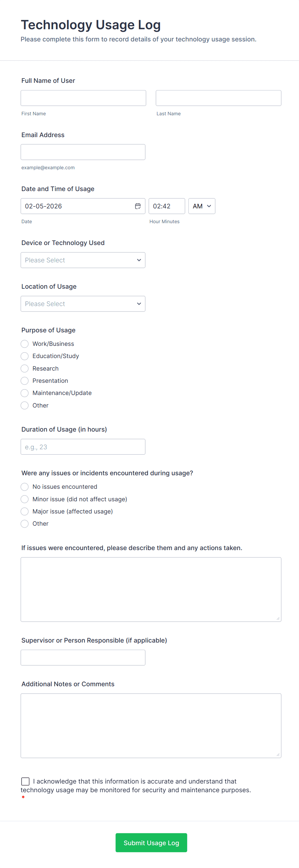Choose Research as purpose of usage
The height and width of the screenshot is (868, 299).
click(25, 368)
